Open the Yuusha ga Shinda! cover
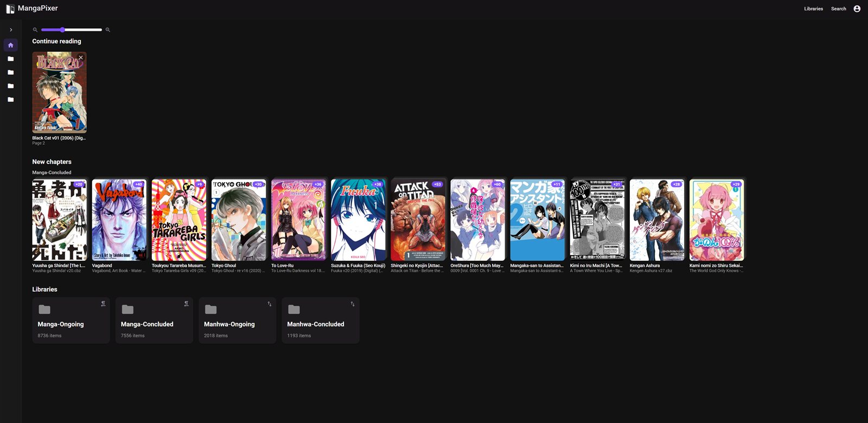This screenshot has height=423, width=868. pos(59,220)
